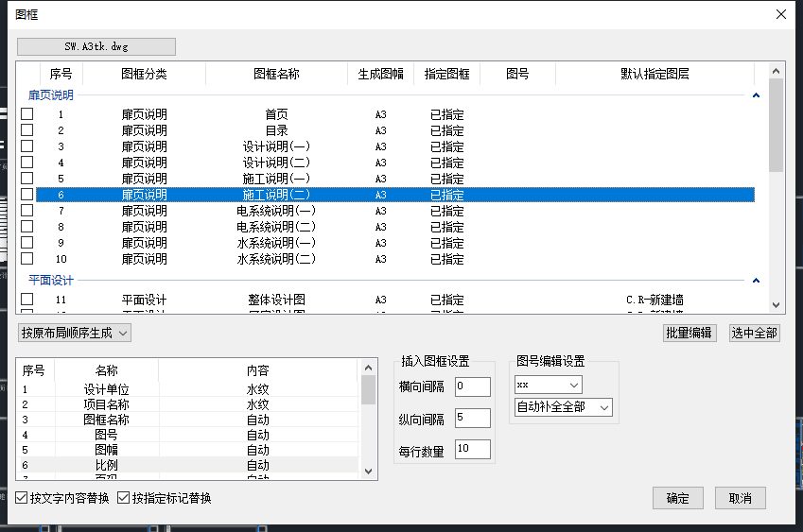Click the 图框分类 column header

click(x=144, y=74)
